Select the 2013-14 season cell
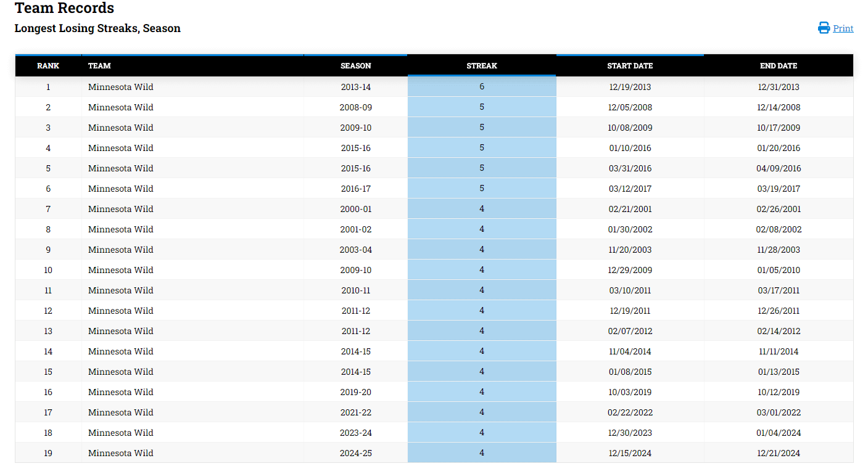Screen dimensions: 868x474 click(x=355, y=87)
